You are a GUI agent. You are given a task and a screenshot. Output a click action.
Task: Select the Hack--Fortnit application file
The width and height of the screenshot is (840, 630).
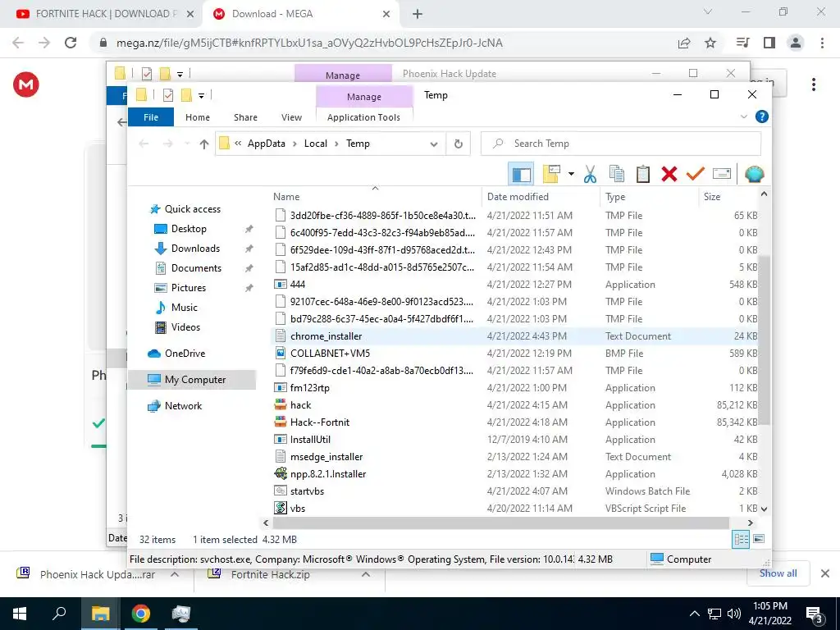tap(320, 422)
